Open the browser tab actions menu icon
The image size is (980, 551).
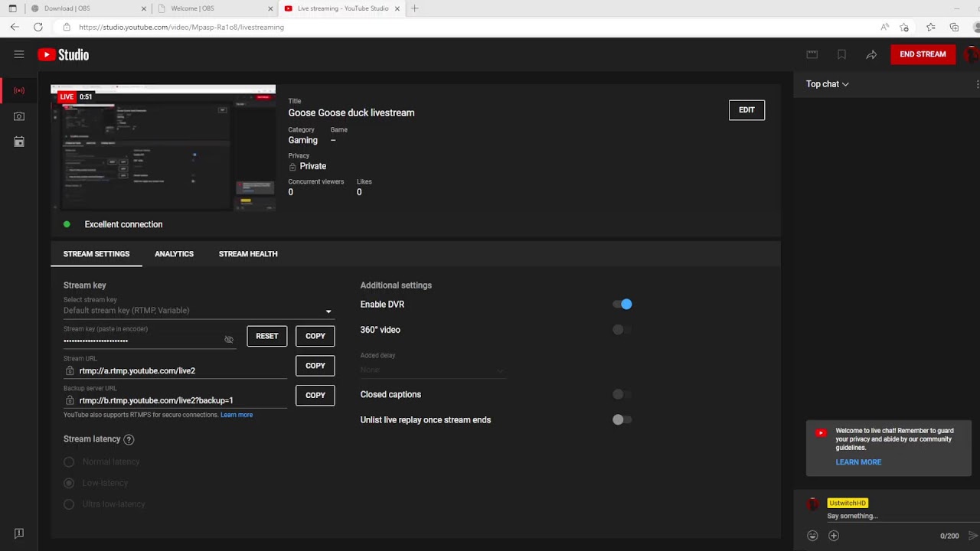(x=13, y=8)
